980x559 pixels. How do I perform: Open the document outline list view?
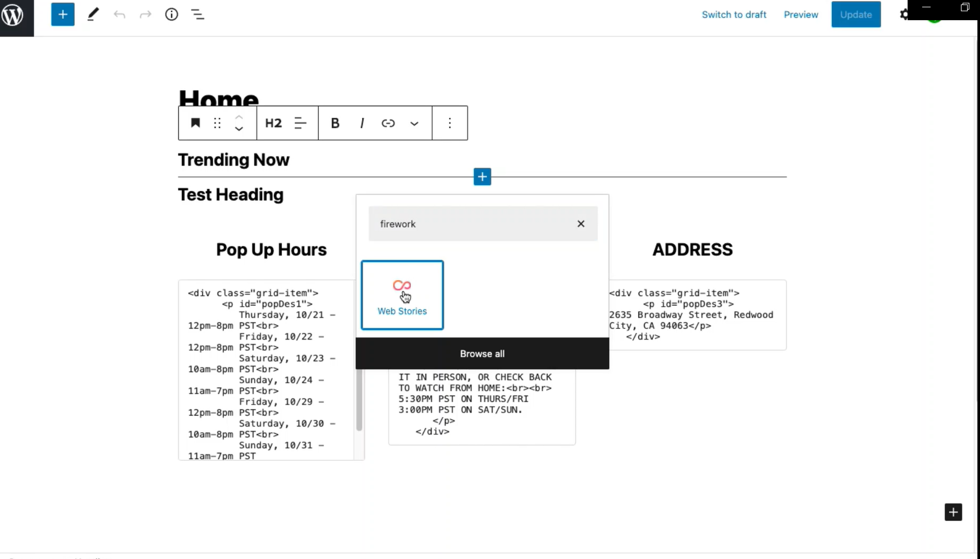point(198,14)
